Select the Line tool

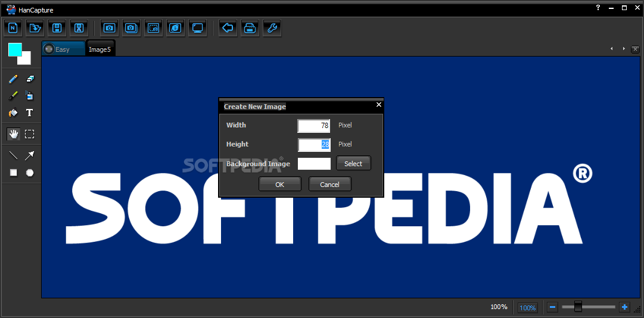coord(14,155)
